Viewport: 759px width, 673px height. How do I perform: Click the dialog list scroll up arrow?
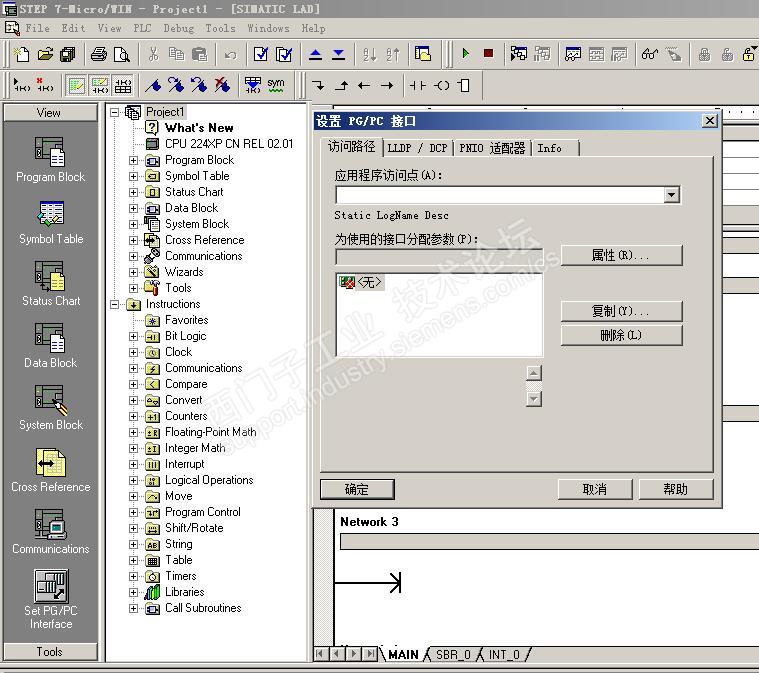click(x=533, y=373)
